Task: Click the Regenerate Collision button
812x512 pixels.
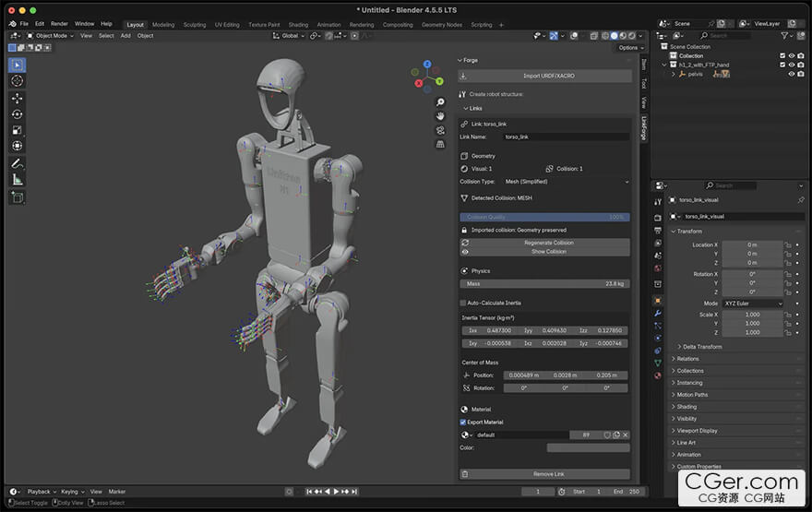Action: [x=548, y=243]
